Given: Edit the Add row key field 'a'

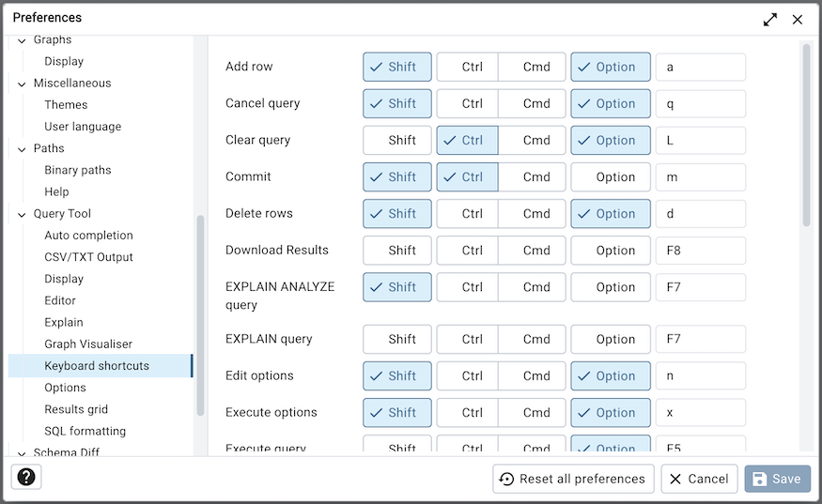Looking at the screenshot, I should 701,67.
